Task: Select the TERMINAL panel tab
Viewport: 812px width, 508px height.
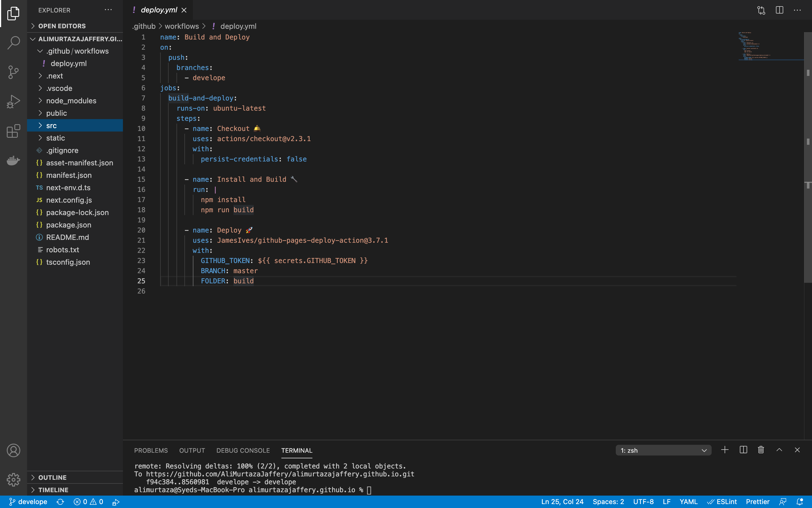Action: point(297,450)
